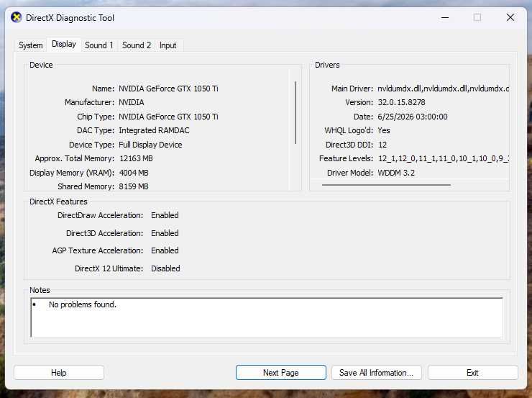Click the driver date 6/25/2026 03:00:00
The height and width of the screenshot is (398, 532).
413,117
